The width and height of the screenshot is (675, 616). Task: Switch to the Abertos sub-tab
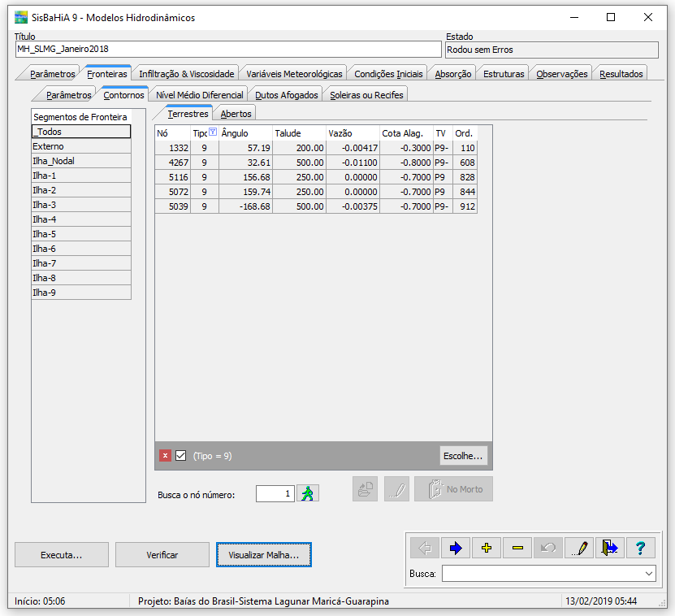coord(236,114)
